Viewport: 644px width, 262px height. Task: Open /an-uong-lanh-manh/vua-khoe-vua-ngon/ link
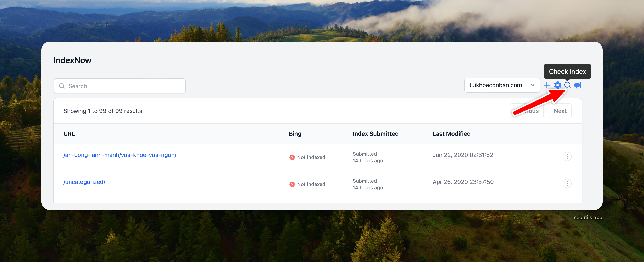(120, 155)
